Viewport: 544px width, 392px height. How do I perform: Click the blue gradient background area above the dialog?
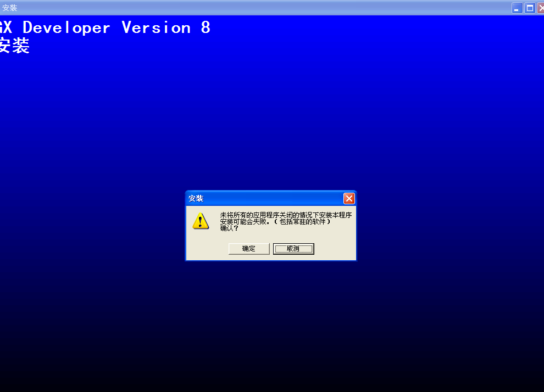(271, 121)
